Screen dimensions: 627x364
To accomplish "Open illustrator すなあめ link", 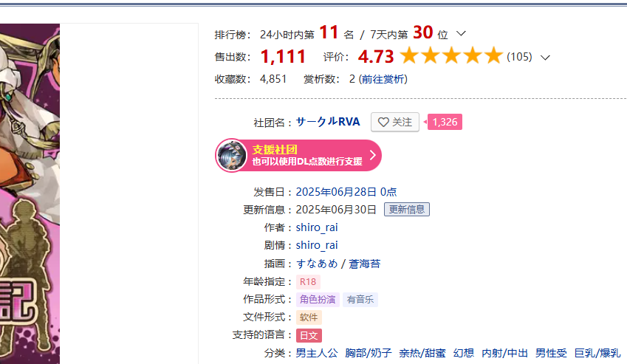I will tap(317, 264).
